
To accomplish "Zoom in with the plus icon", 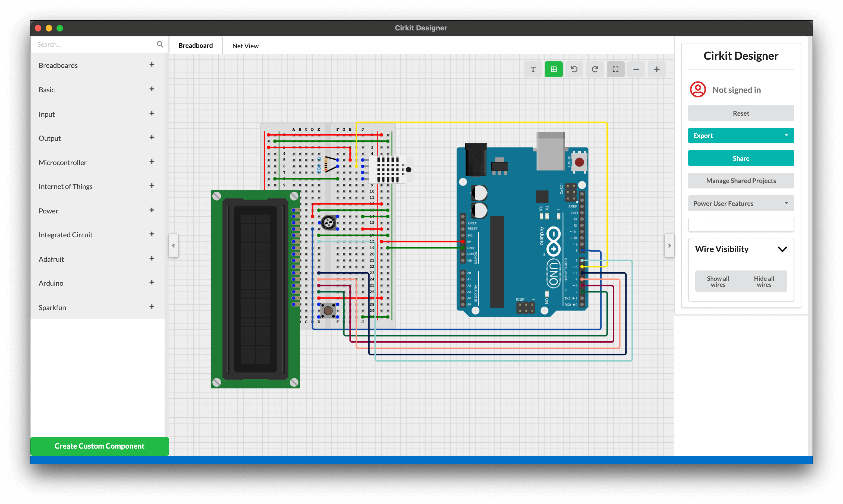I will pos(657,69).
